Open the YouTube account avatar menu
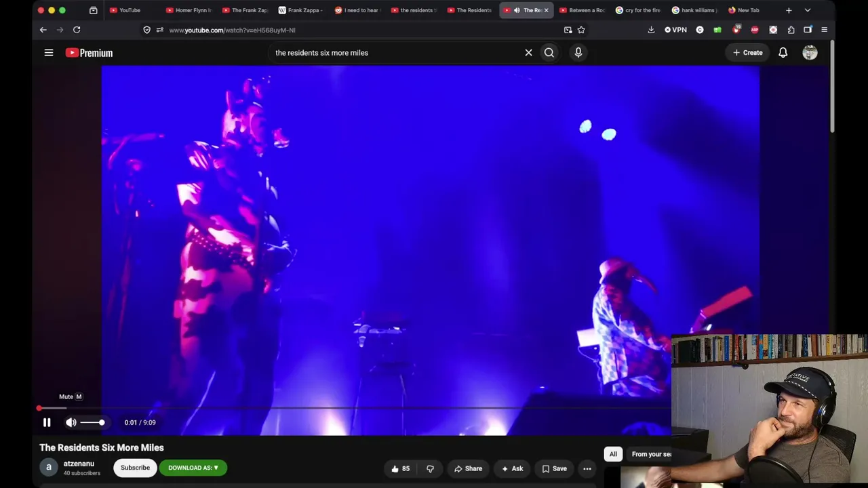This screenshot has height=488, width=868. (810, 52)
